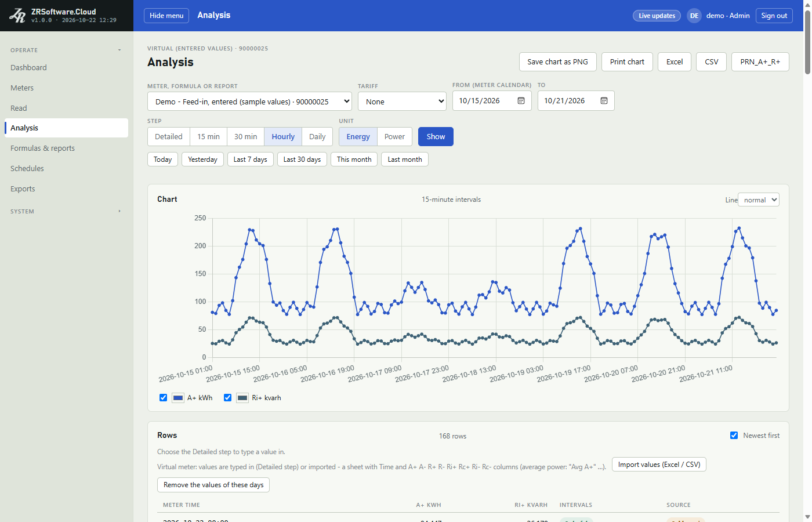This screenshot has width=812, height=522.
Task: Click the From date input field
Action: coord(492,101)
